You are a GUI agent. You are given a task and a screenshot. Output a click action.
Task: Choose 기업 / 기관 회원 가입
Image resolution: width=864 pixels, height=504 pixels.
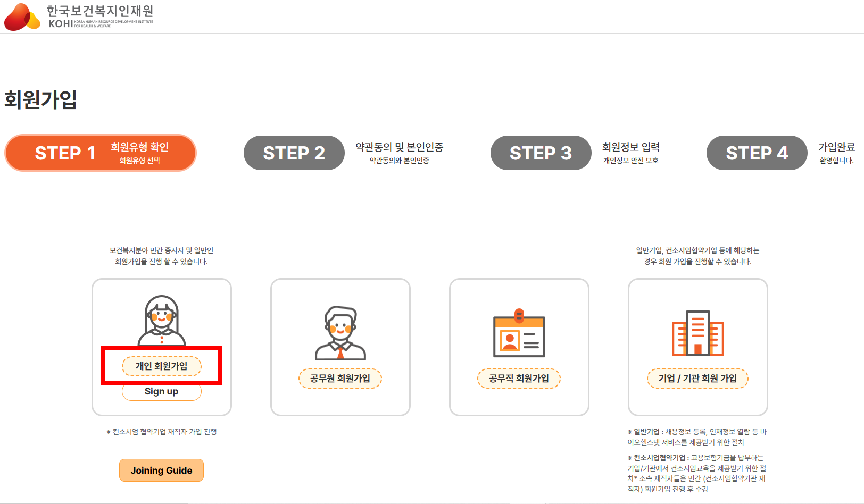697,379
